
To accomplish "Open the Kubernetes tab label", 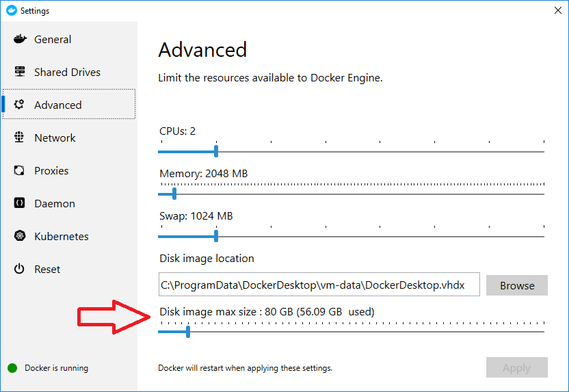I will 62,236.
